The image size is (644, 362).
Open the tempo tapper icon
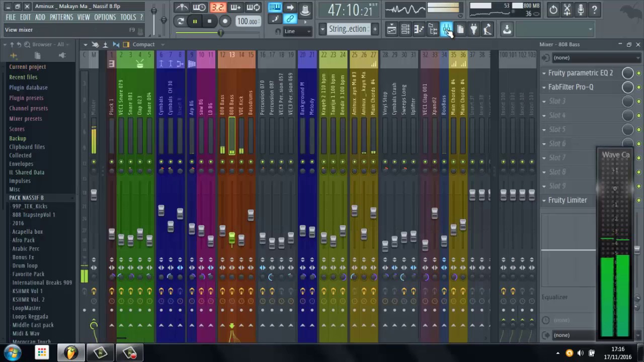pos(487,30)
